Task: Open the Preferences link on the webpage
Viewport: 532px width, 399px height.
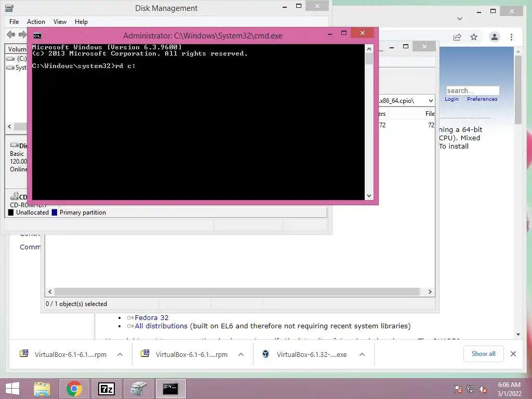Action: point(482,99)
